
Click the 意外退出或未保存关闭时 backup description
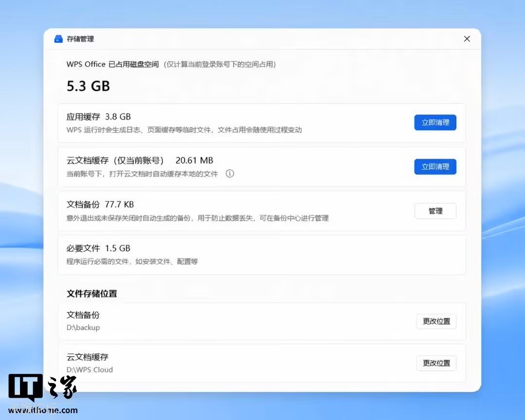(x=197, y=218)
